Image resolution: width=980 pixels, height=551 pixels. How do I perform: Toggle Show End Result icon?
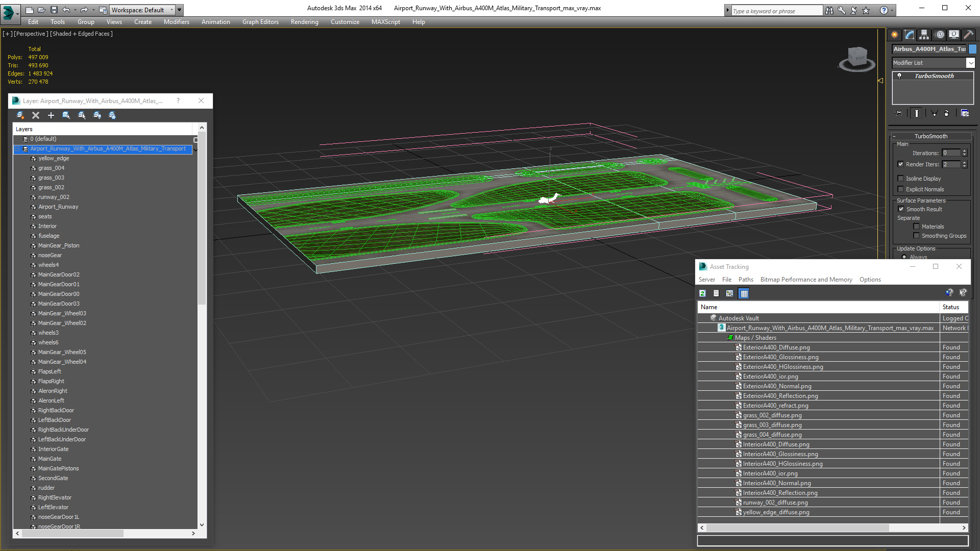(917, 113)
